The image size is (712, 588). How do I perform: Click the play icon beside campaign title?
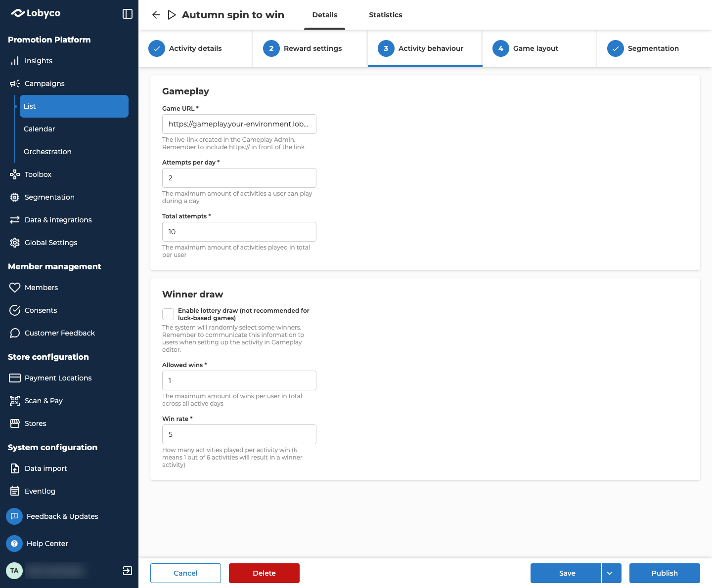coord(172,15)
